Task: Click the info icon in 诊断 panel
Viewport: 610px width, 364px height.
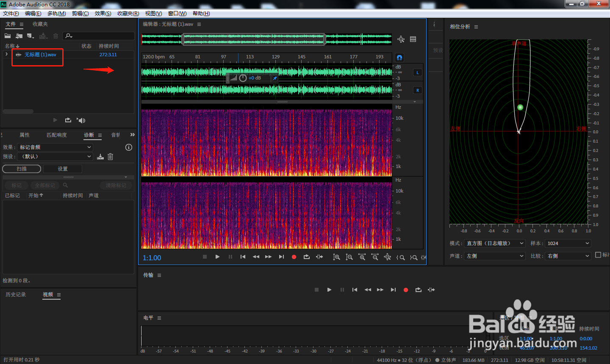Action: click(x=129, y=147)
